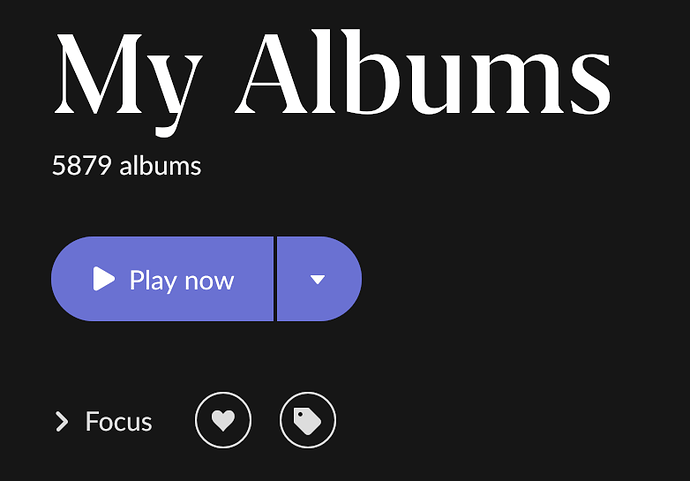
Task: Click the right-pointing arrow beside Focus
Action: point(62,422)
